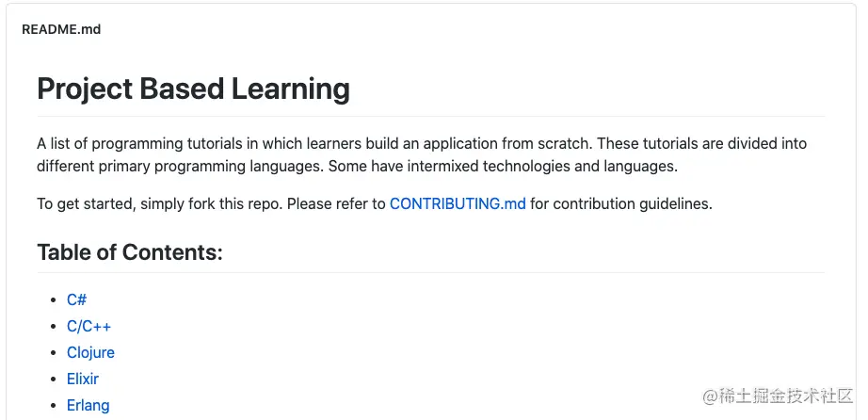Screen dimensions: 868x420
Task: Click the Table of Contents heading
Action: 130,252
